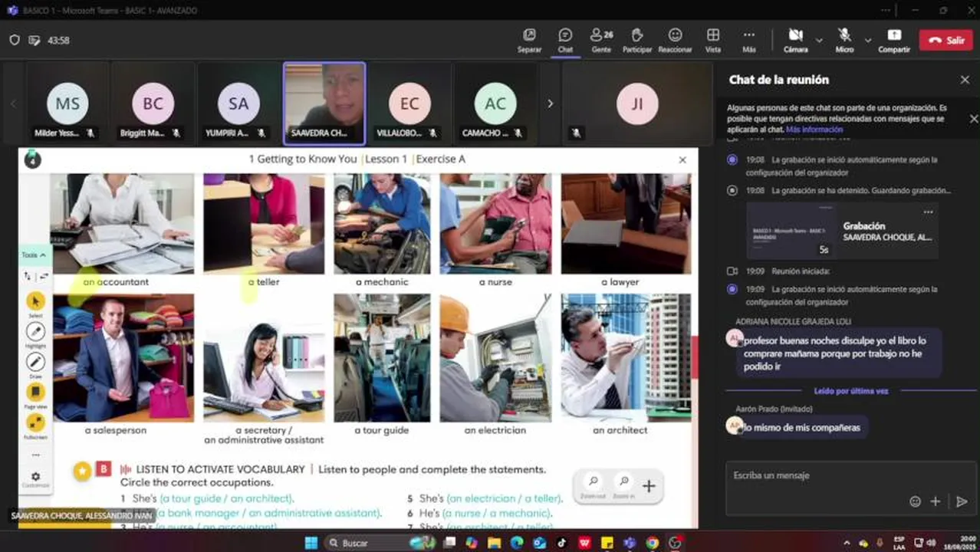Click Zoom in magnifier on the page
980x552 pixels.
623,482
